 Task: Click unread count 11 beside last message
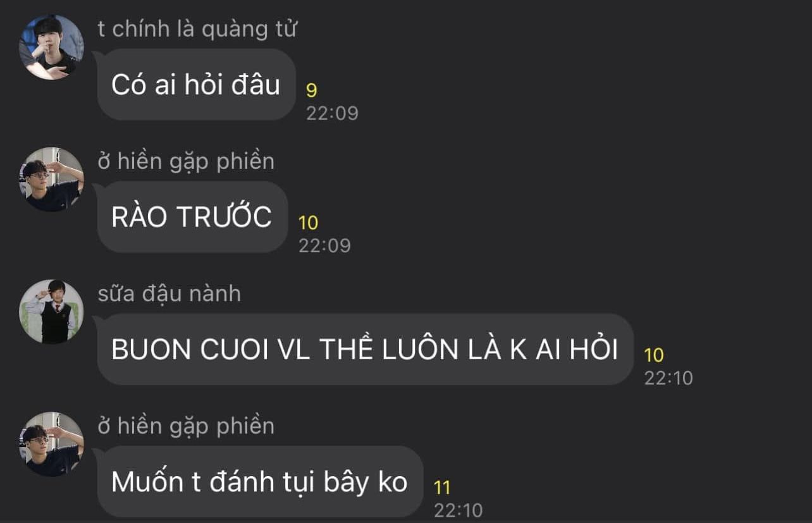442,488
